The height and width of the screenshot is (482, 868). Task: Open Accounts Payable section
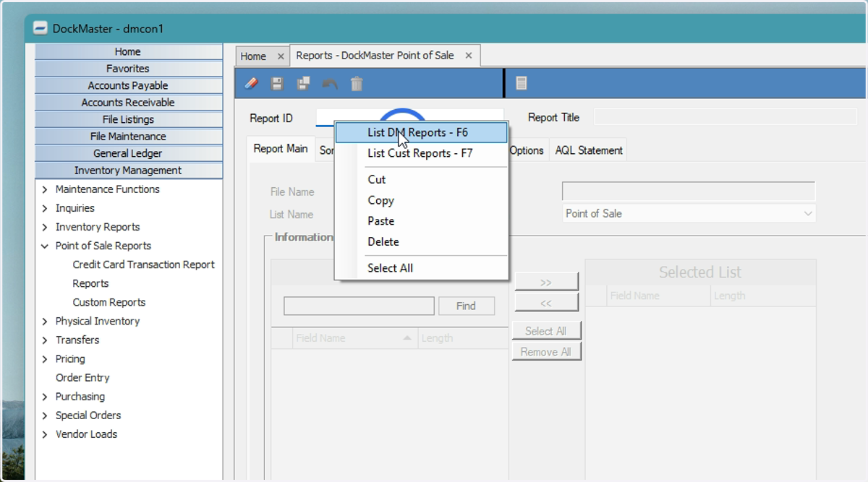point(129,86)
